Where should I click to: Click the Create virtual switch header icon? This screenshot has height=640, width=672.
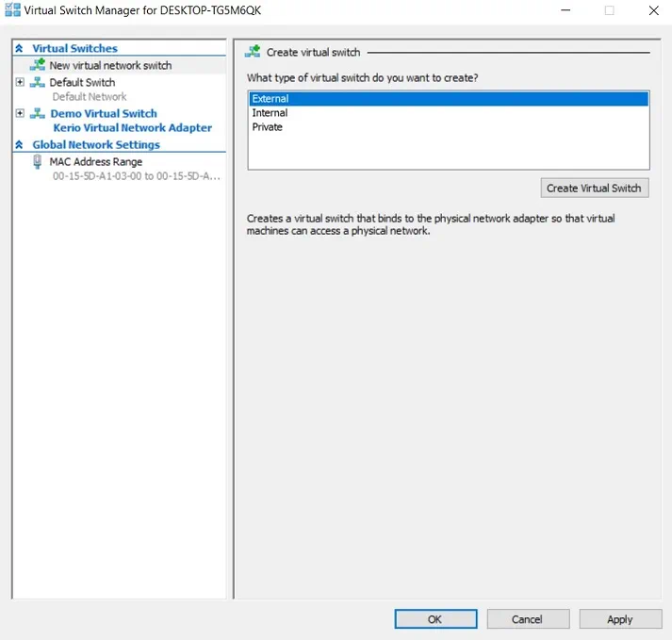tap(253, 52)
